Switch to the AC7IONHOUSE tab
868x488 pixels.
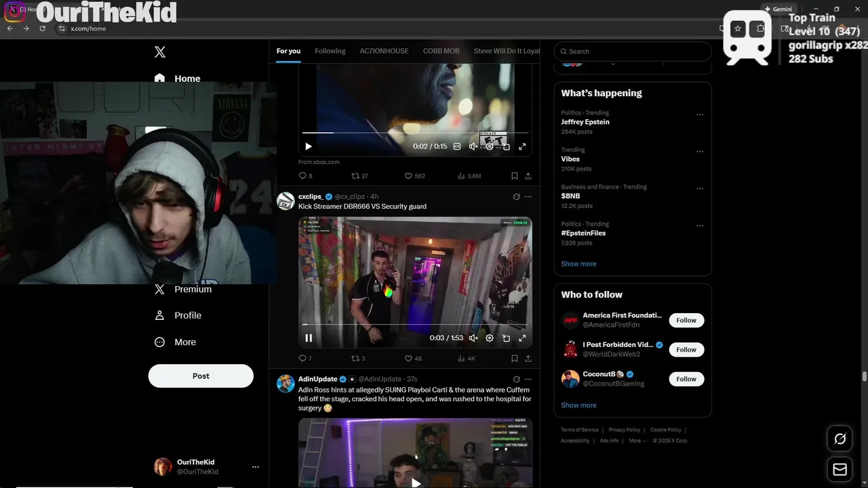pyautogui.click(x=384, y=51)
